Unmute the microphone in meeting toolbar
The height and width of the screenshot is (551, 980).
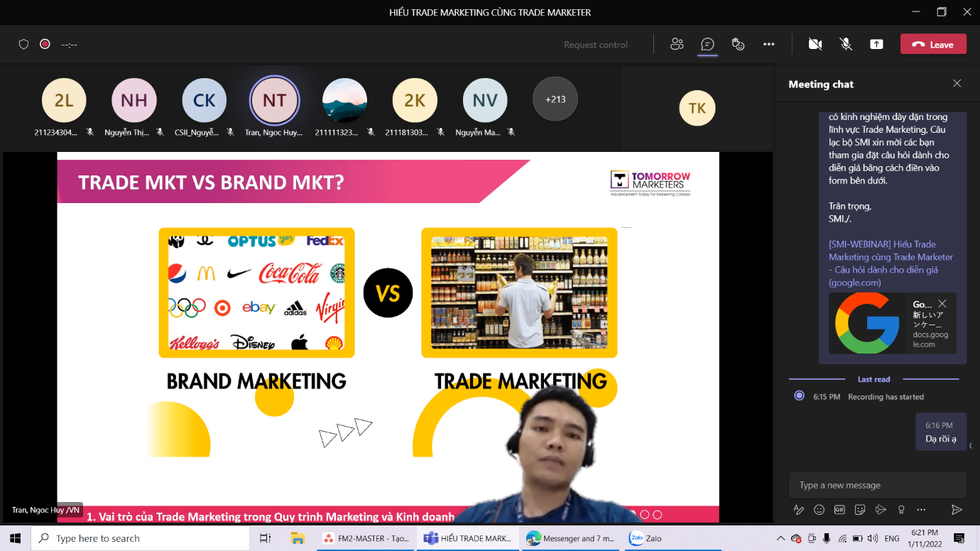[x=846, y=44]
